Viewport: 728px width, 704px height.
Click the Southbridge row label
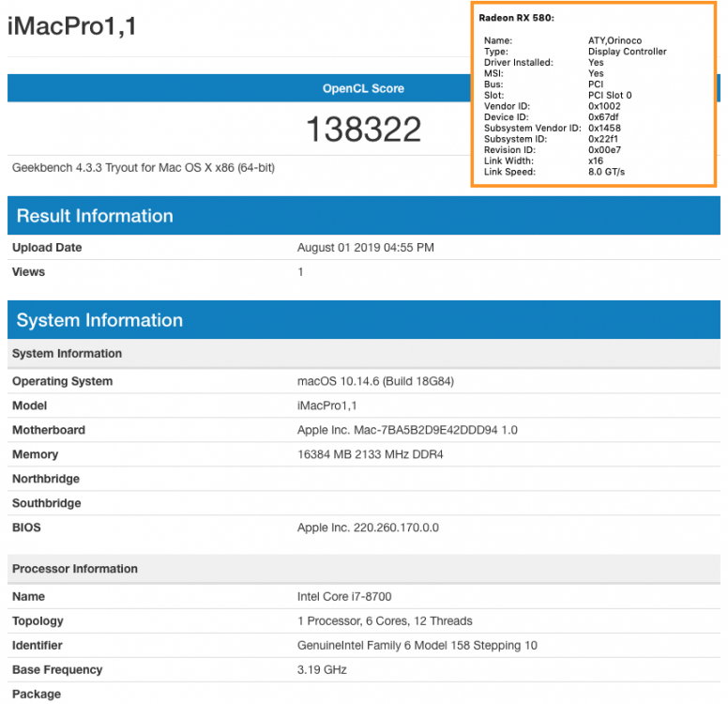[46, 503]
